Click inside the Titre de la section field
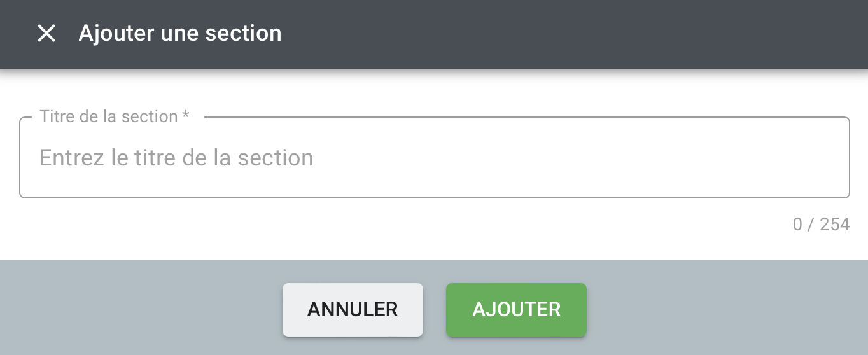The width and height of the screenshot is (868, 355). pyautogui.click(x=434, y=158)
